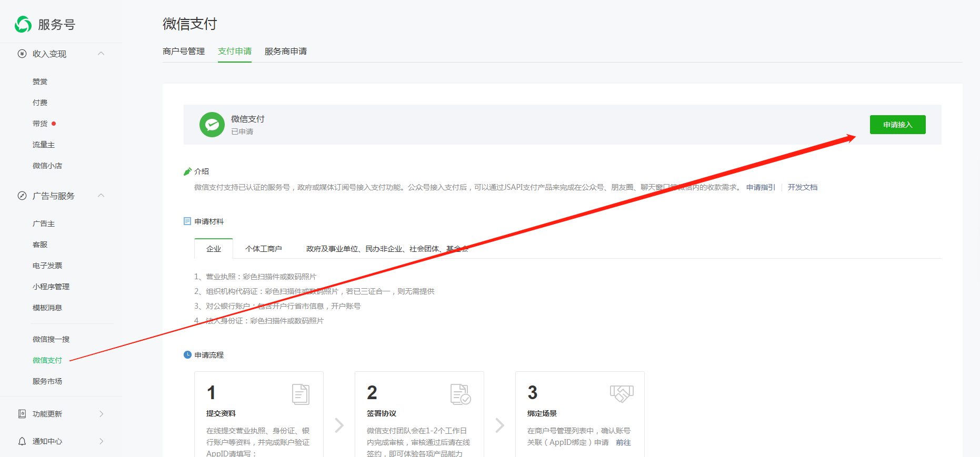Click the 介绍 pencil icon
Viewport: 980px width, 457px height.
187,171
